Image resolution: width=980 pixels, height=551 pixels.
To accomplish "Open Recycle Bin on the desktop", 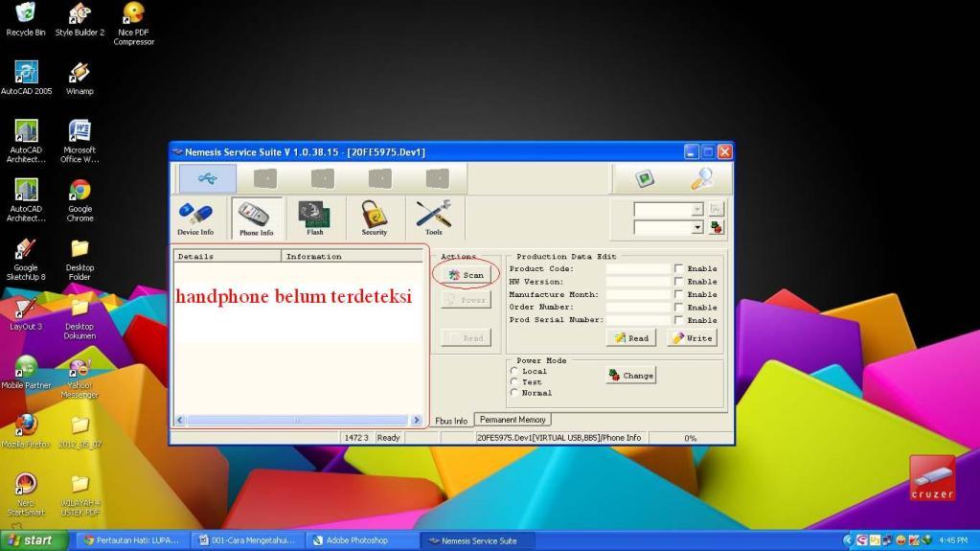I will point(26,19).
